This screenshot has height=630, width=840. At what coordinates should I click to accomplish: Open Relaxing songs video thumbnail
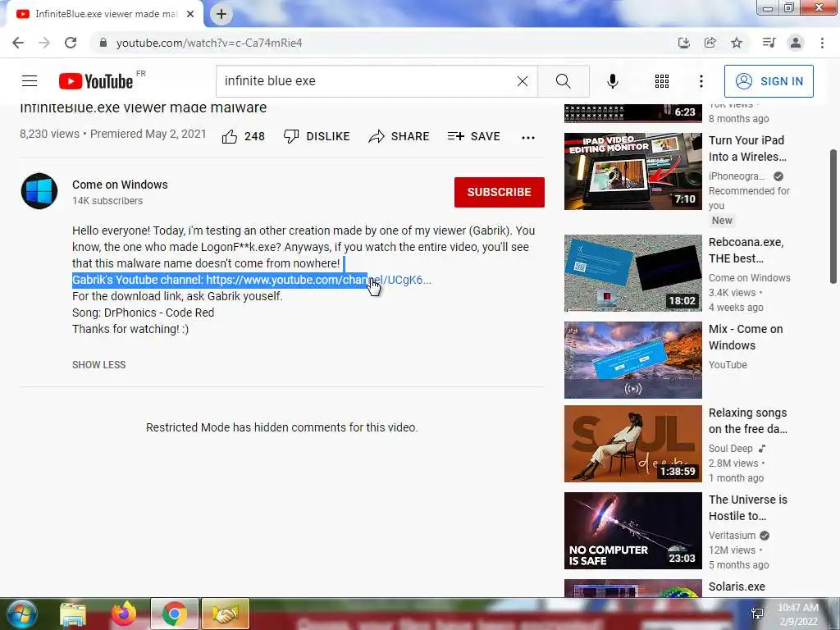[x=632, y=444]
